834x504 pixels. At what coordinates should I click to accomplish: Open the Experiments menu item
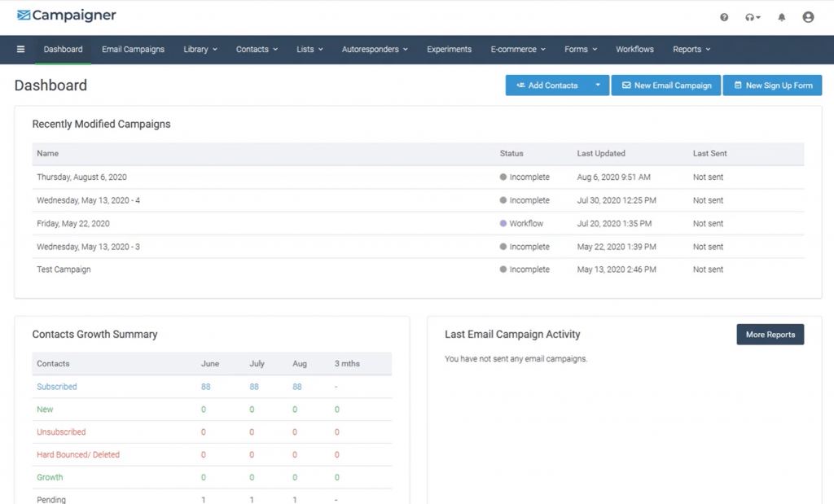point(449,50)
